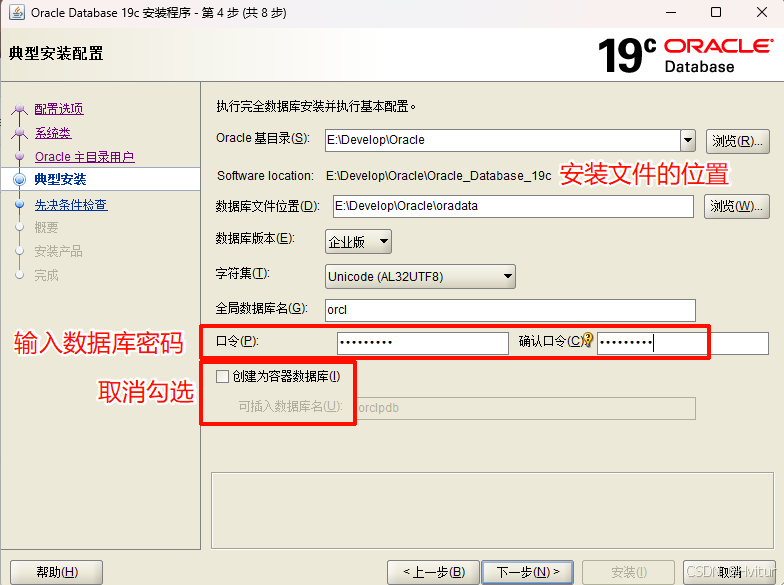Focus the 数据库文件位置 path field
The height and width of the screenshot is (585, 784).
[x=513, y=206]
